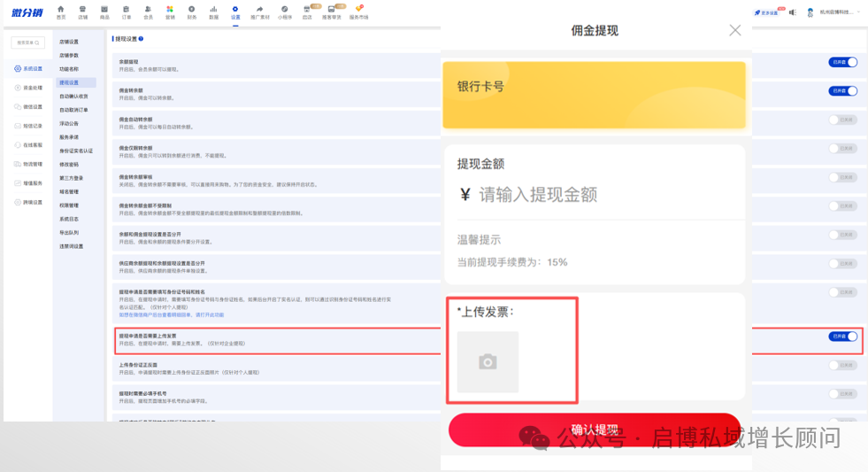Screen dimensions: 868x472
Task: Click the red 确认提现 button
Action: click(x=595, y=429)
